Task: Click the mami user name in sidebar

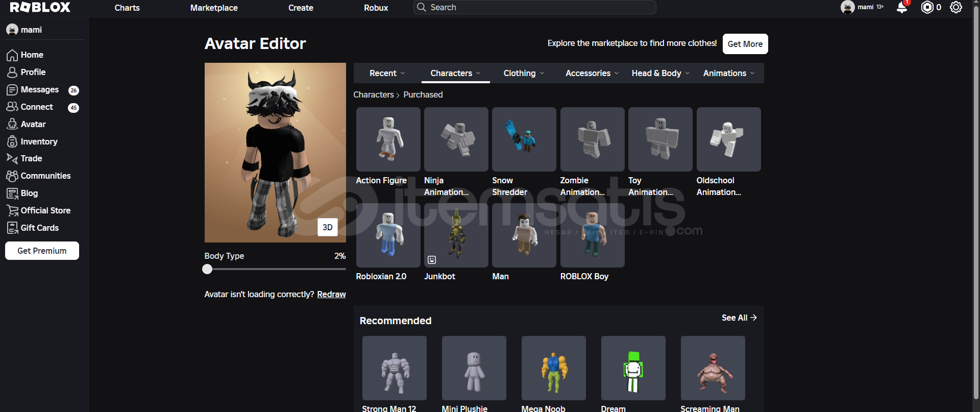Action: pos(31,30)
